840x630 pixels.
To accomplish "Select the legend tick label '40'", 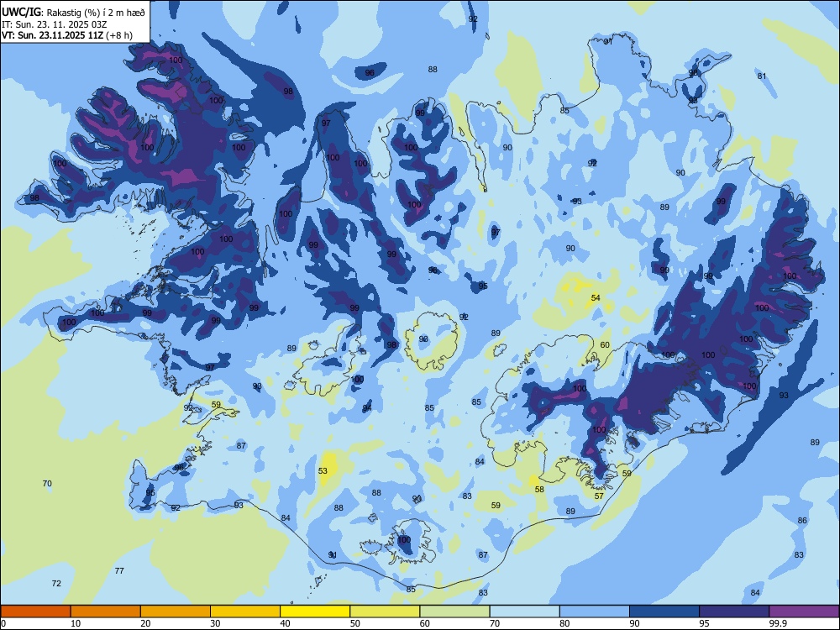I will click(285, 623).
